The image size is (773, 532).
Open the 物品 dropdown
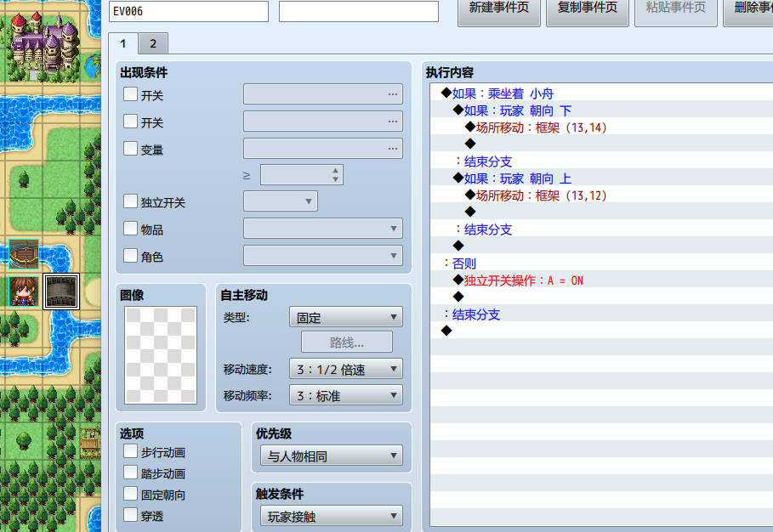point(323,228)
